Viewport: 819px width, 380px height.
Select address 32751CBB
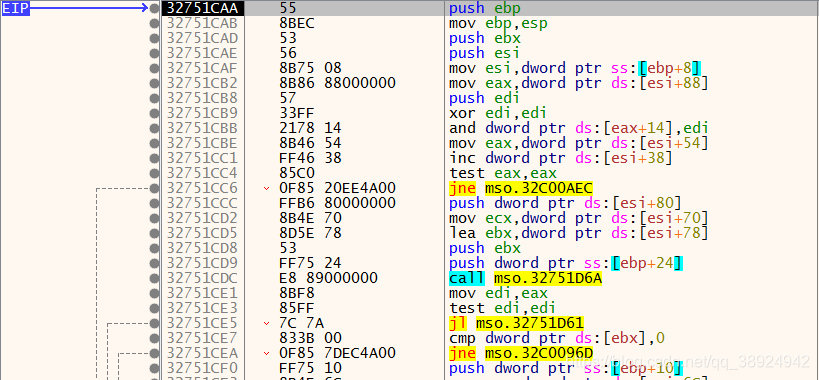pos(202,128)
